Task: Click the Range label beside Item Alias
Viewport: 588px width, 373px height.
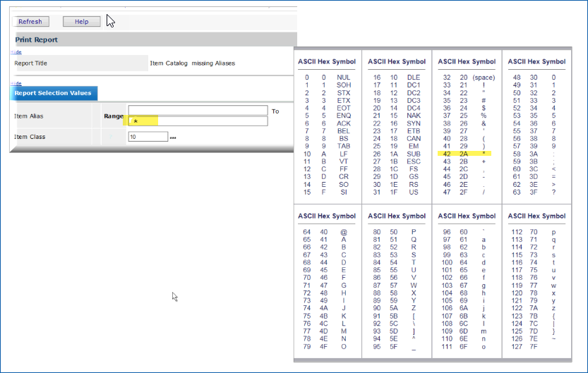Action: 114,116
